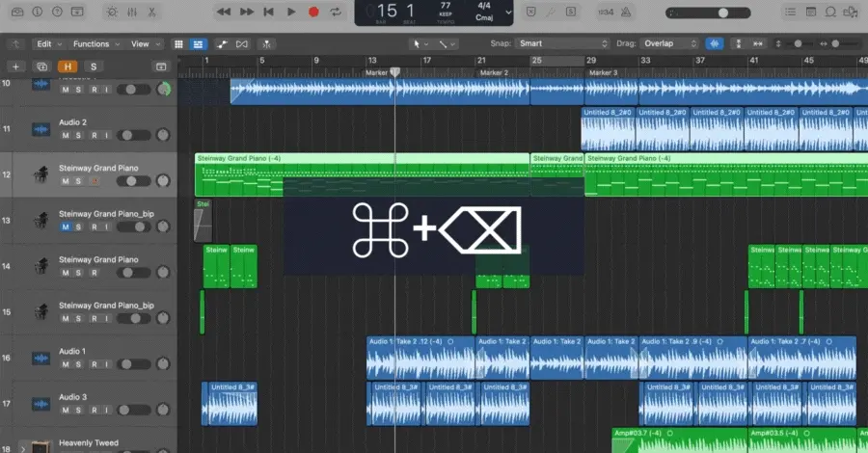Viewport: 868px width, 453px height.
Task: Start playback with the Play button
Action: 291,12
